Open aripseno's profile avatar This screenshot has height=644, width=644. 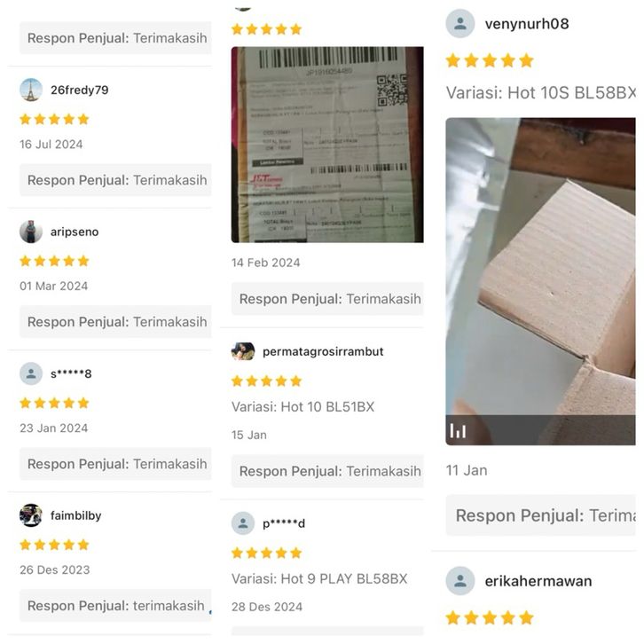point(31,232)
